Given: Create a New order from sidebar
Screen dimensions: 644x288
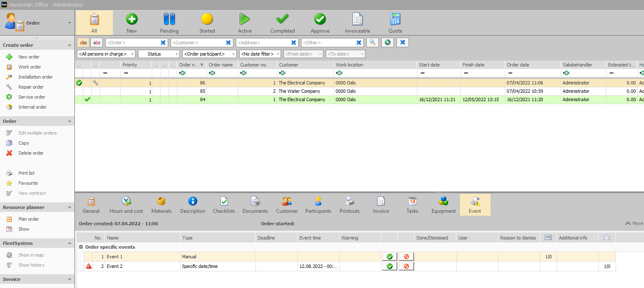Looking at the screenshot, I should 29,57.
